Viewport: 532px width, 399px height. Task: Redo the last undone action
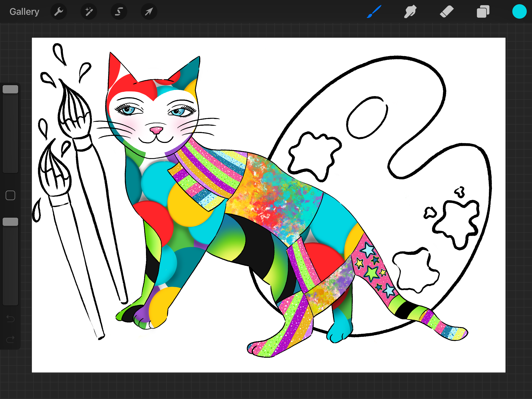(10, 339)
